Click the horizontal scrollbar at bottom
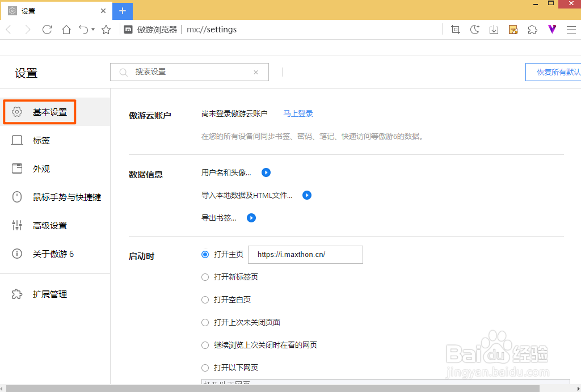Screen dimensions: 581x392 tap(272, 389)
